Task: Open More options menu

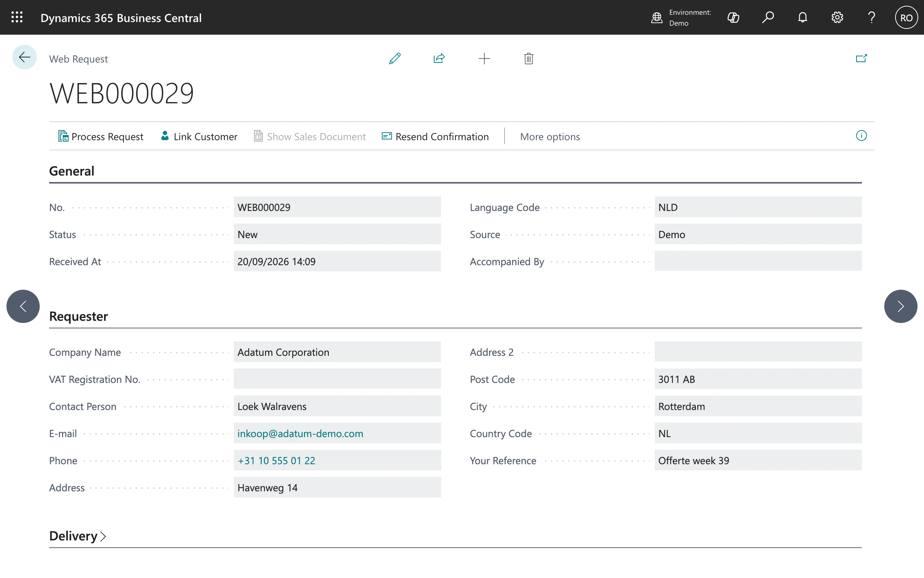Action: 550,137
